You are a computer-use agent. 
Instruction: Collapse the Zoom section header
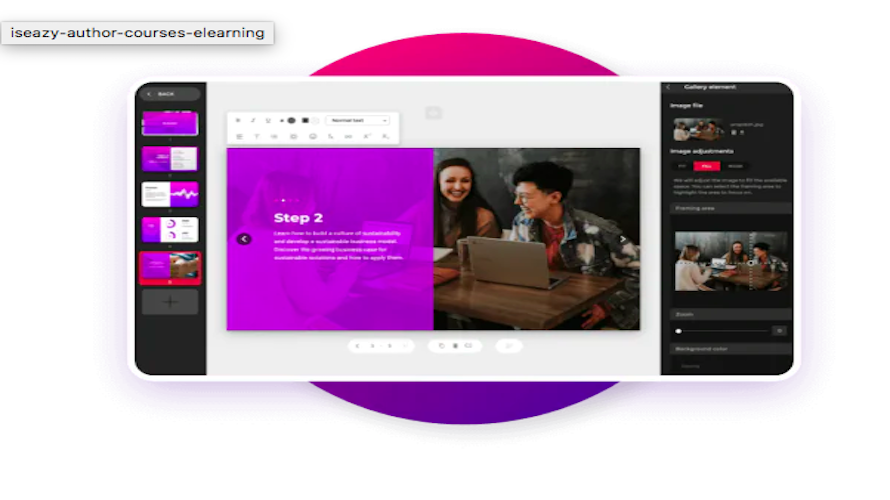[x=731, y=314]
